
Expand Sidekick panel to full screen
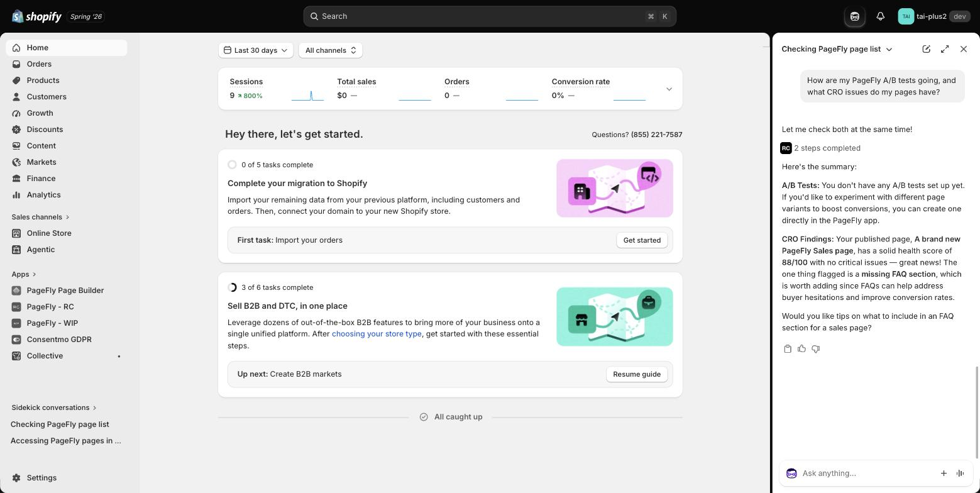pyautogui.click(x=945, y=49)
